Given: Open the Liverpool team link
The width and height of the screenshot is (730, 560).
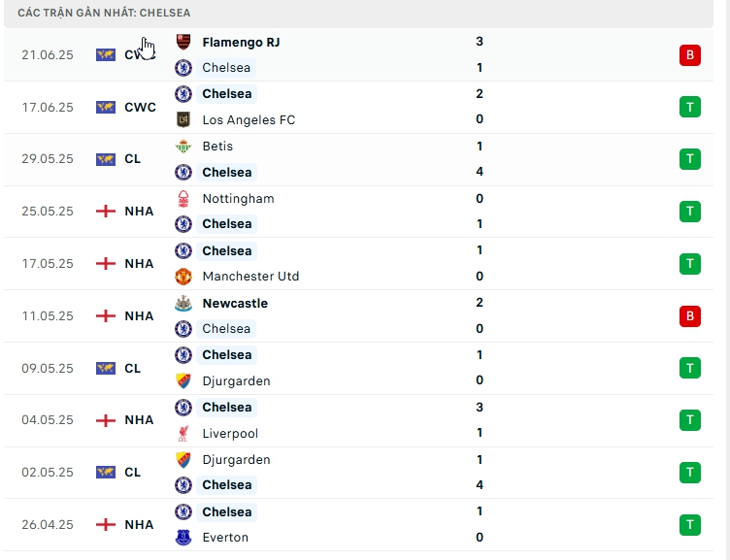Looking at the screenshot, I should [x=230, y=434].
